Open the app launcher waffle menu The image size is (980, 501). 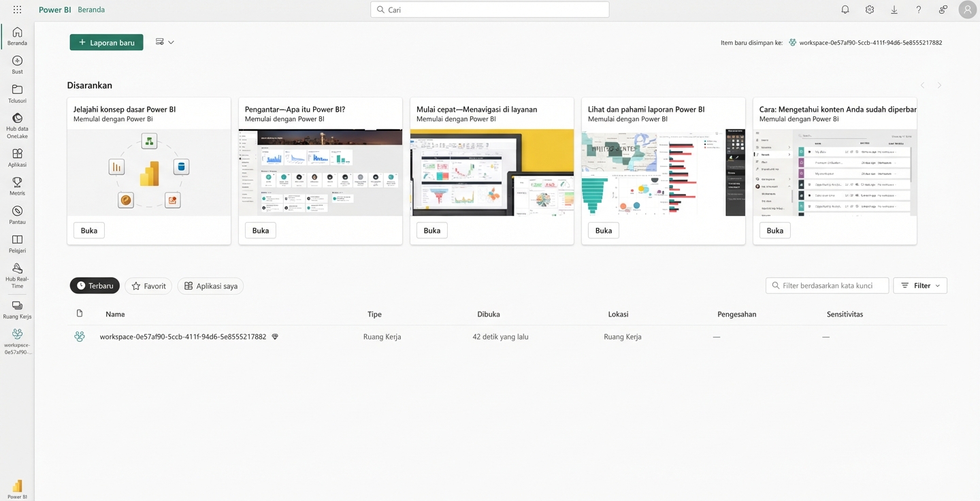coord(16,10)
